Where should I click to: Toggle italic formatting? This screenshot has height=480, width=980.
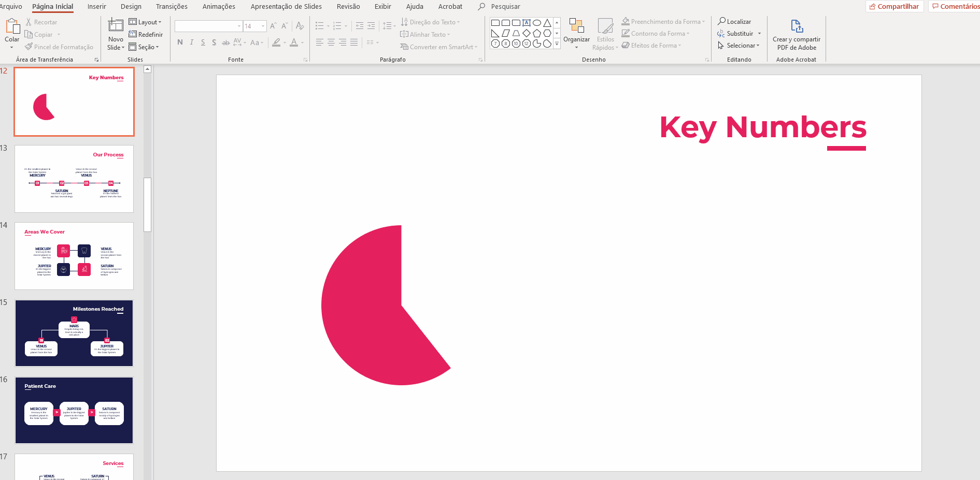coord(192,42)
